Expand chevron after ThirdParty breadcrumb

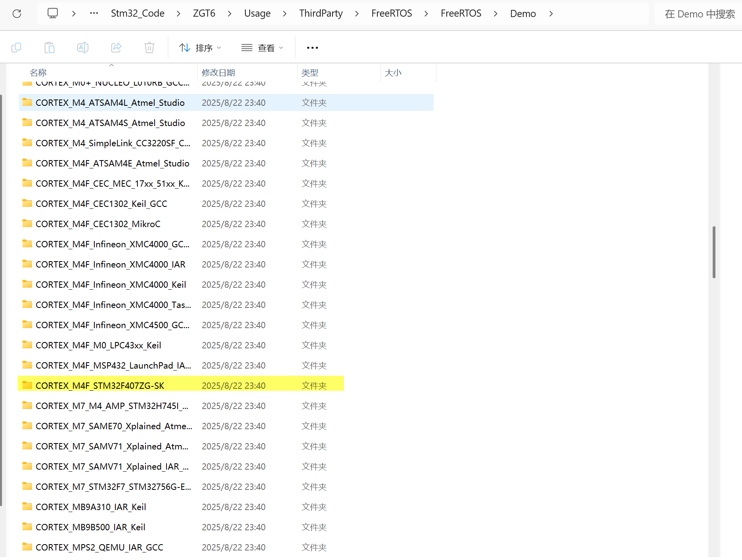click(x=357, y=13)
